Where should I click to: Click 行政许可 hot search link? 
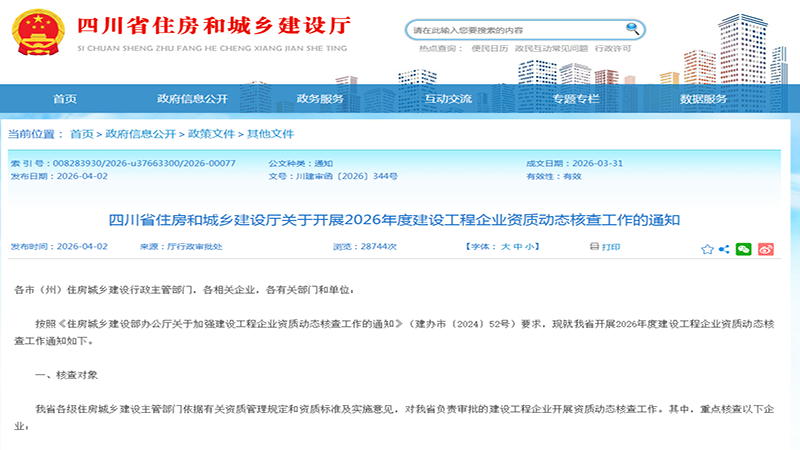[x=613, y=48]
